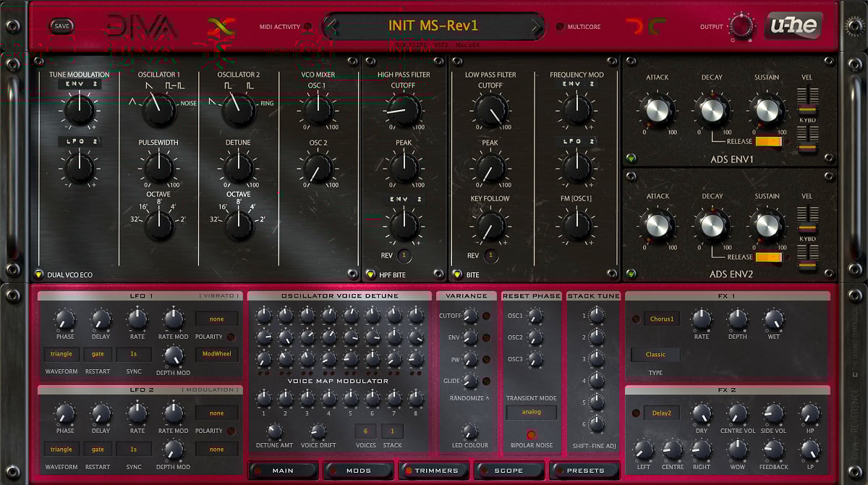The image size is (868, 485).
Task: Open LFO 1 Restart gate dropdown
Action: click(98, 355)
